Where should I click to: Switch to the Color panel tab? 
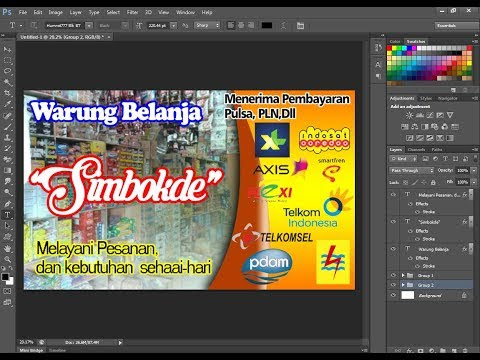pyautogui.click(x=395, y=41)
